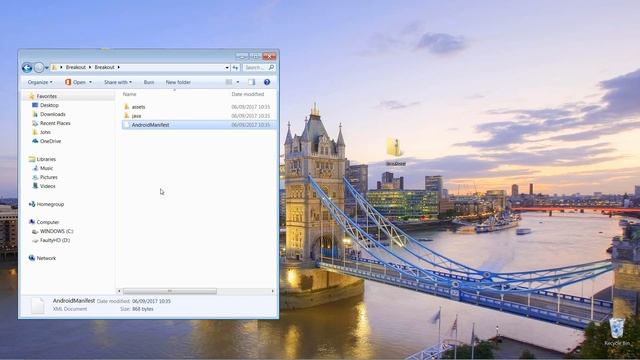Click the Back navigation arrow button
Image resolution: width=640 pixels, height=360 pixels.
27,68
